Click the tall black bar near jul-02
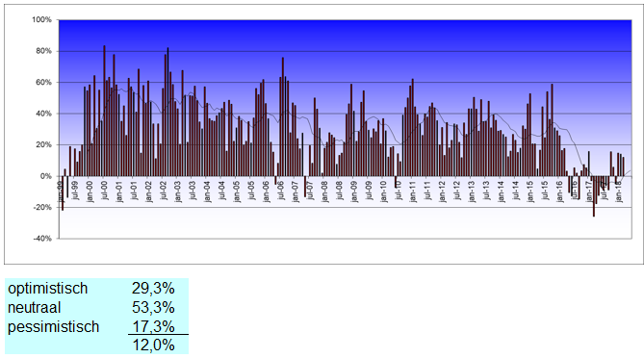 click(x=167, y=112)
